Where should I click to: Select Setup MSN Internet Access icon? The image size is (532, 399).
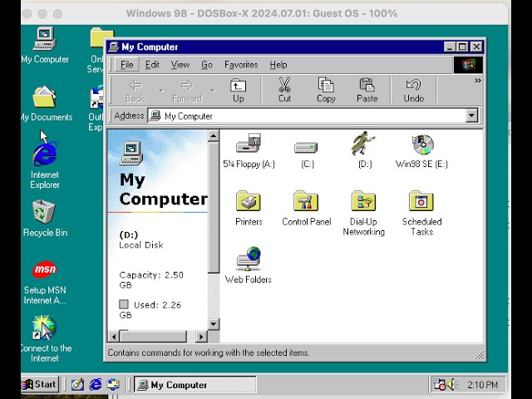pyautogui.click(x=45, y=283)
